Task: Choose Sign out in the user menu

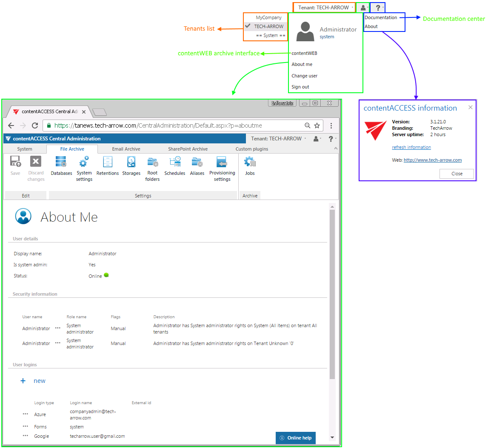Action: point(300,87)
